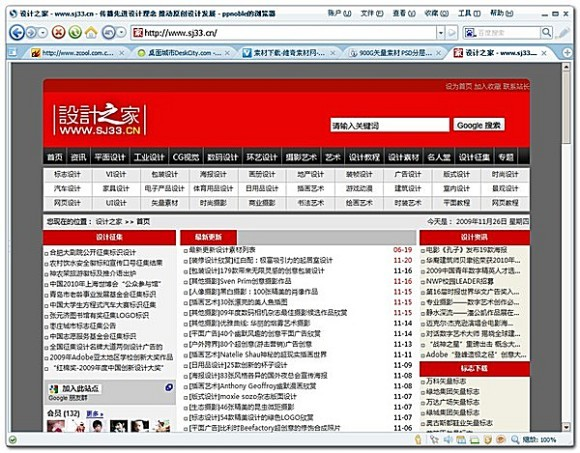Go to the Home page icon

point(91,33)
